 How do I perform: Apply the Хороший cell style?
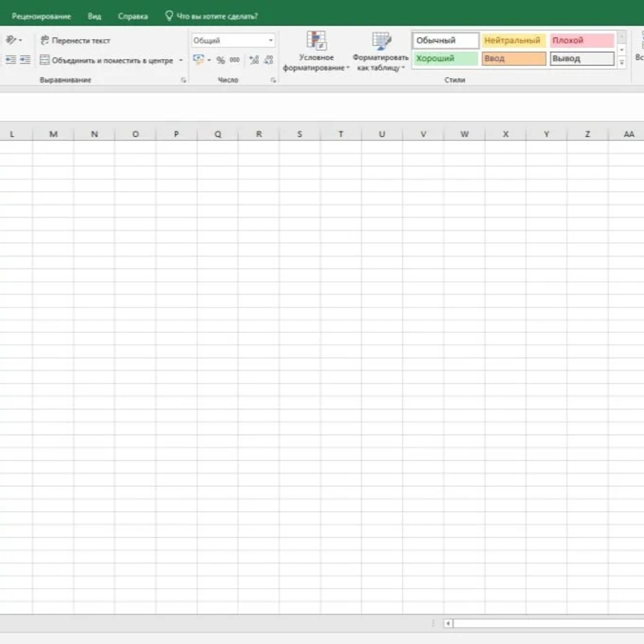point(445,58)
